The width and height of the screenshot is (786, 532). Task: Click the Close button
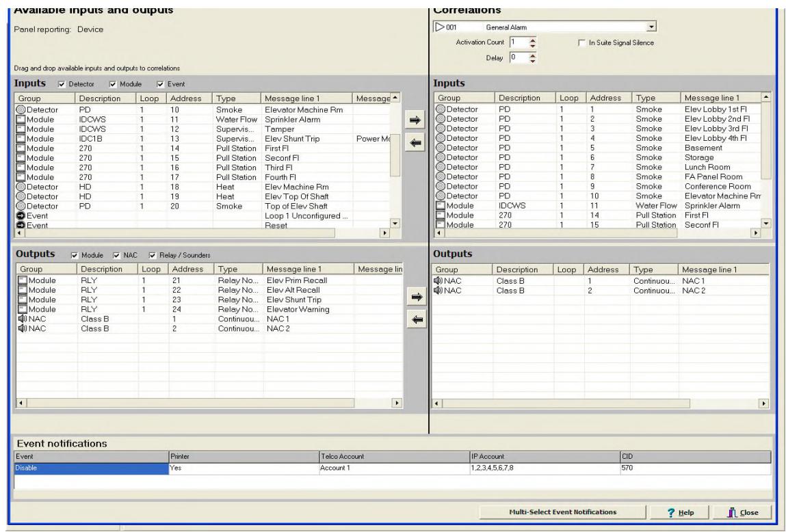(743, 512)
